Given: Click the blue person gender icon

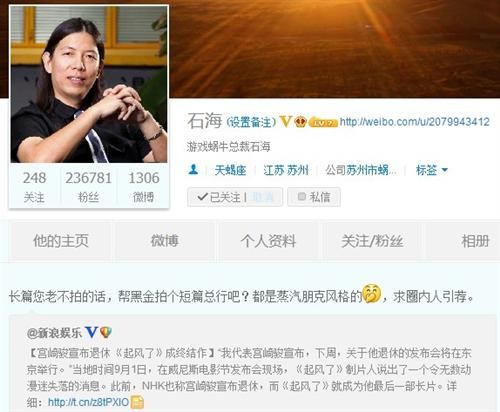Looking at the screenshot, I should point(193,170).
